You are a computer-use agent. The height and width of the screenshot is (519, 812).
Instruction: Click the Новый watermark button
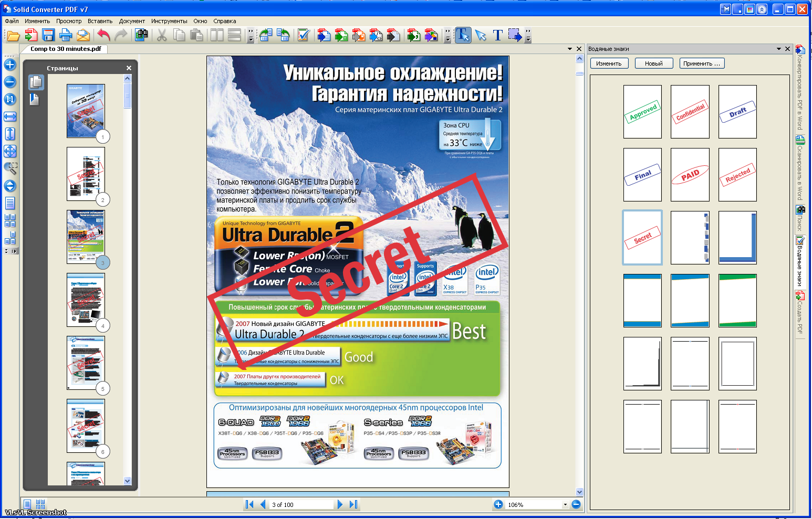pyautogui.click(x=653, y=63)
